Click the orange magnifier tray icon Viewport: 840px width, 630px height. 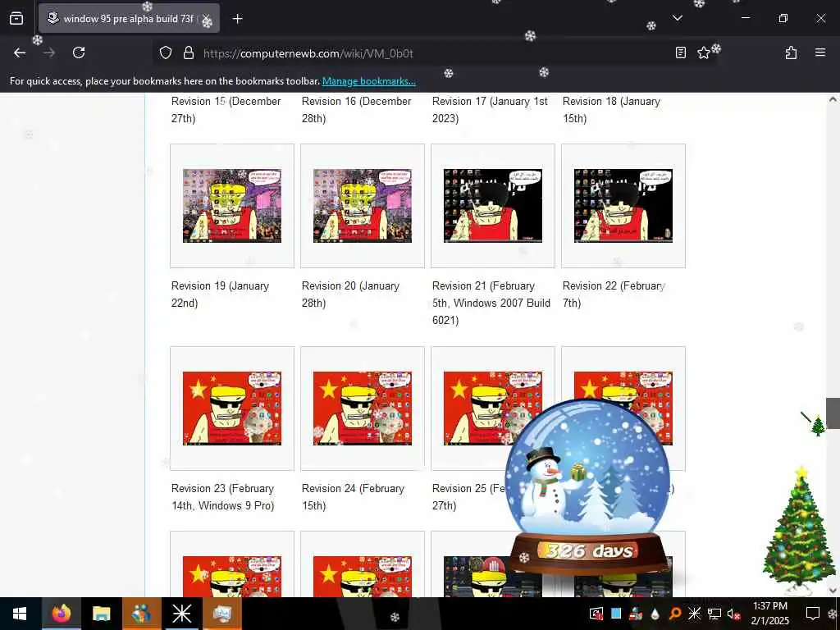coord(674,614)
